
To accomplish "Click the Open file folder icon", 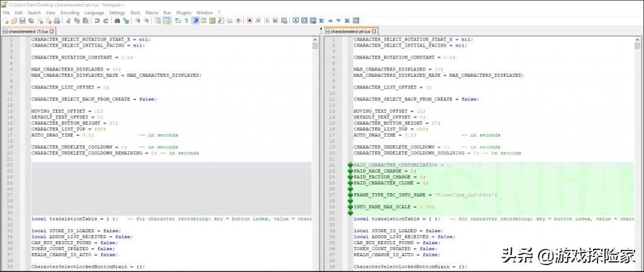I will click(x=14, y=21).
